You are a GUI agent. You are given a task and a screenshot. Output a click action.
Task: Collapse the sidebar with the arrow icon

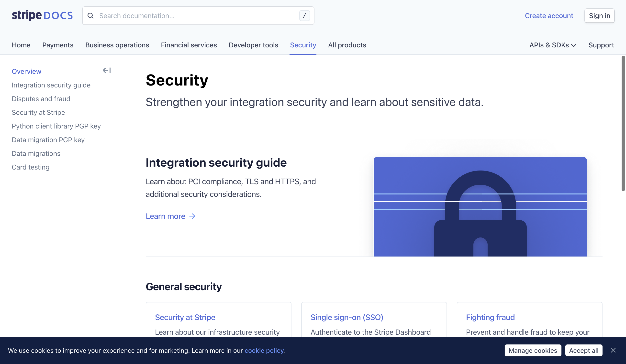[107, 70]
